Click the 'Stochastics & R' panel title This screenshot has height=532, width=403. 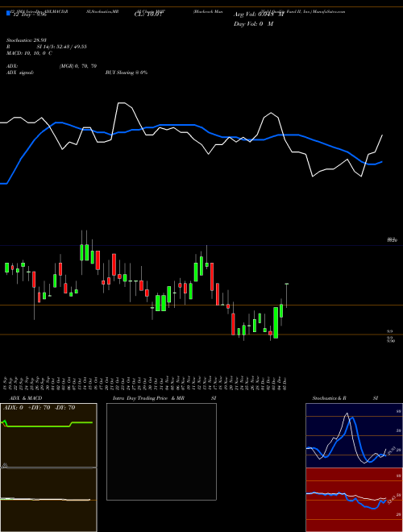click(329, 398)
